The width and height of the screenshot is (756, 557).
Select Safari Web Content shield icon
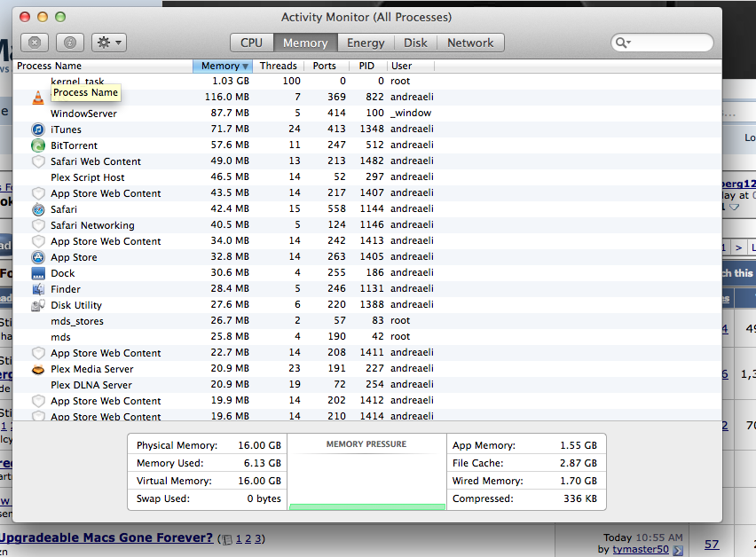(38, 161)
